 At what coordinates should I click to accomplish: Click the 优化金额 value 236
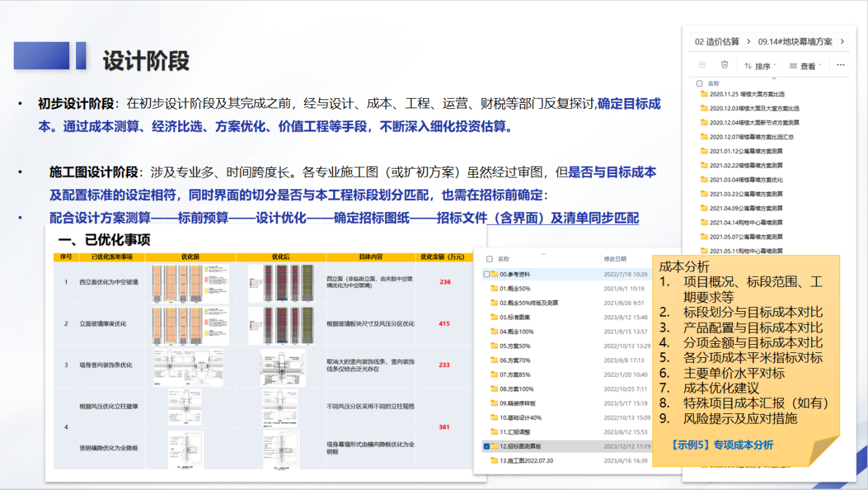pos(445,282)
